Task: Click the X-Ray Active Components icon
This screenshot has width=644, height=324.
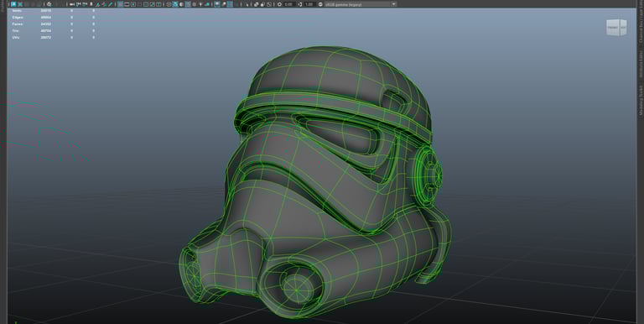Action: tap(262, 4)
